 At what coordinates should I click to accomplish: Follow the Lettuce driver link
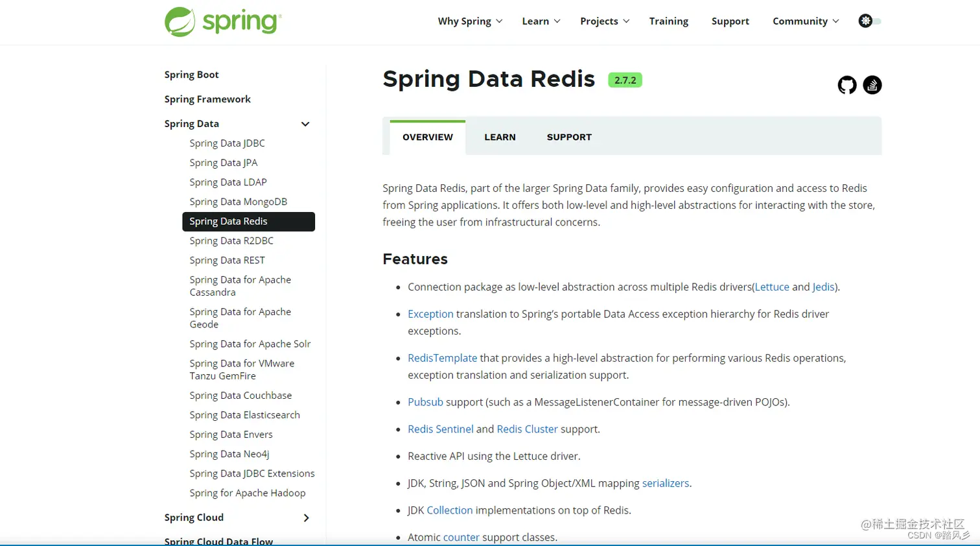point(772,287)
